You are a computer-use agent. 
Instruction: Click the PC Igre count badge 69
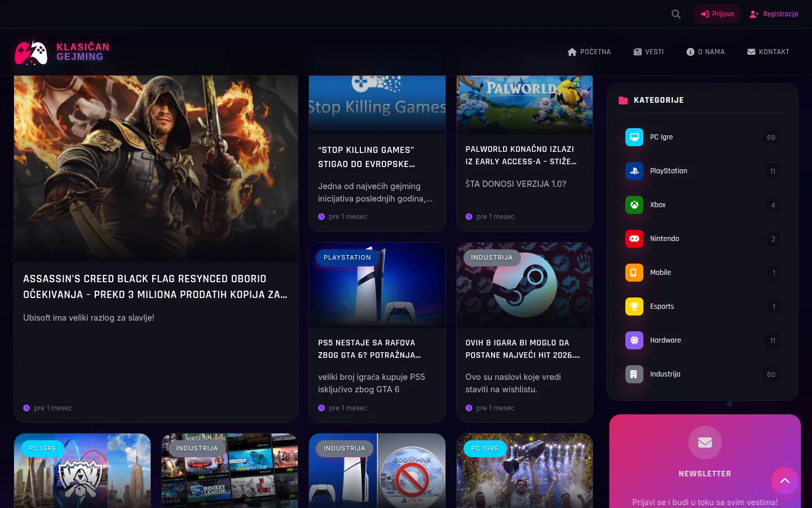771,137
